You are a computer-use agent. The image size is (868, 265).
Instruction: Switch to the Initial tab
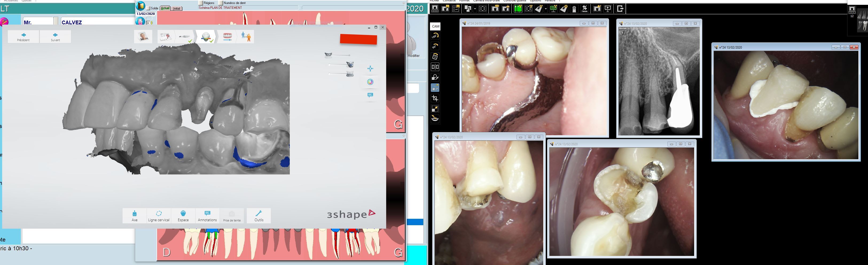click(177, 9)
